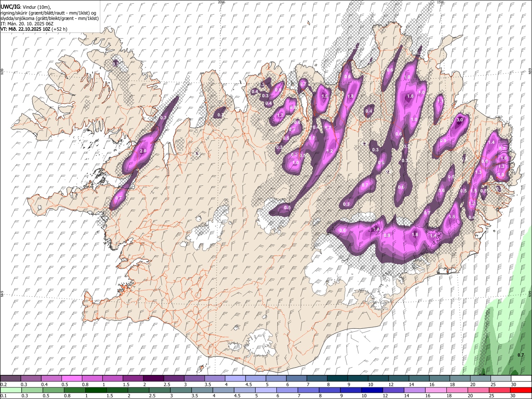Pick the pale lavender upper-row swatch labeled 4
Viewport: 532px width, 399px height.
point(235,378)
